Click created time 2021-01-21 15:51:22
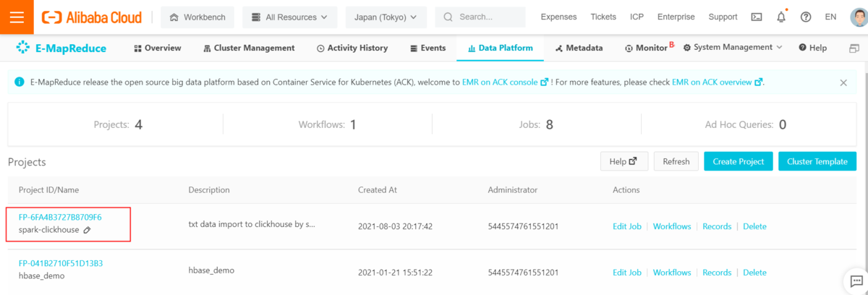This screenshot has width=868, height=295. 395,273
